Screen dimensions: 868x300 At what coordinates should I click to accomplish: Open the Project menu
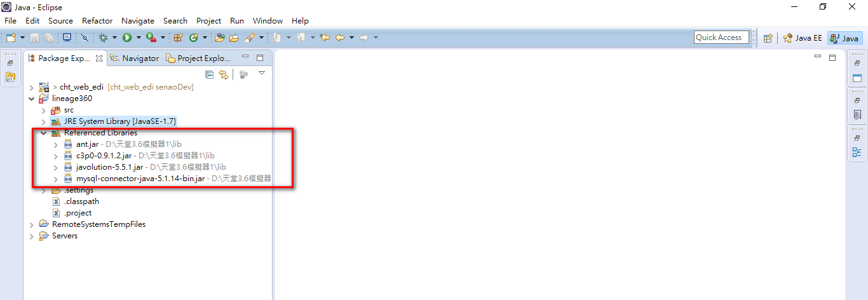point(209,21)
